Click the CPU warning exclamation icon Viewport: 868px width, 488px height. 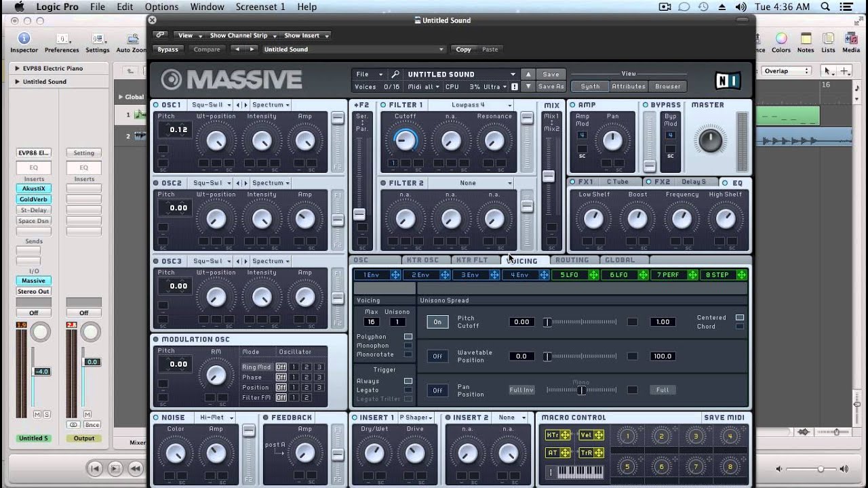pyautogui.click(x=515, y=87)
